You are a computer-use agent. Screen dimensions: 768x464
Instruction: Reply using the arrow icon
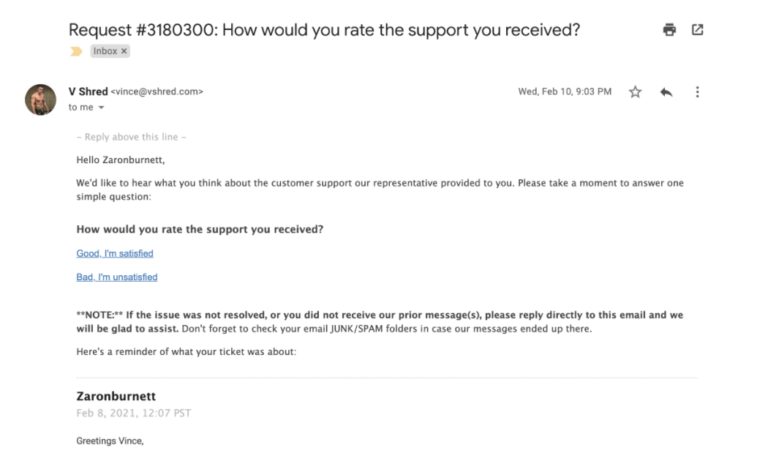point(666,92)
